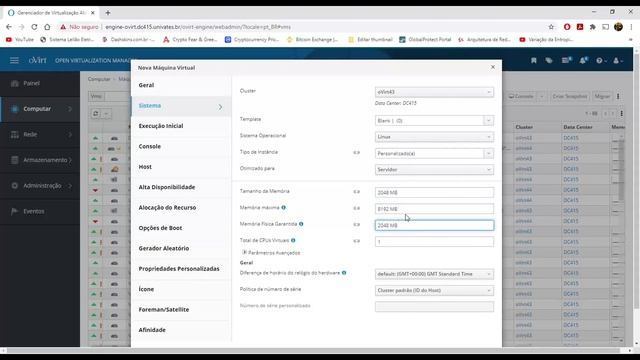The width and height of the screenshot is (640, 360).
Task: Open the help menu icon in header
Action: pos(601,60)
